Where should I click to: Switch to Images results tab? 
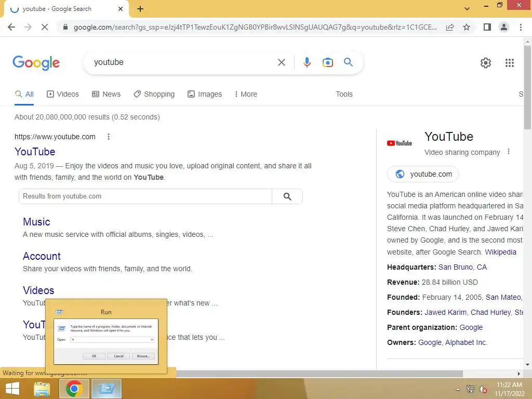pos(205,95)
